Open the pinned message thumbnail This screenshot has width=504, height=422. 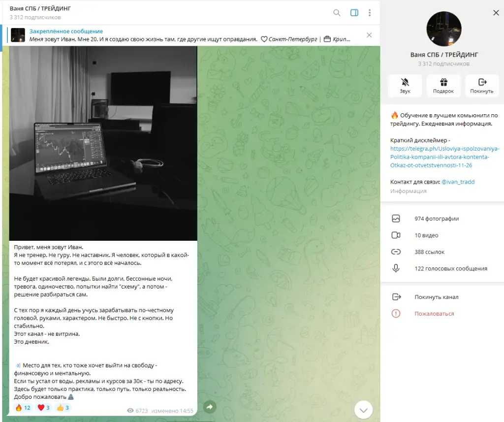click(18, 35)
